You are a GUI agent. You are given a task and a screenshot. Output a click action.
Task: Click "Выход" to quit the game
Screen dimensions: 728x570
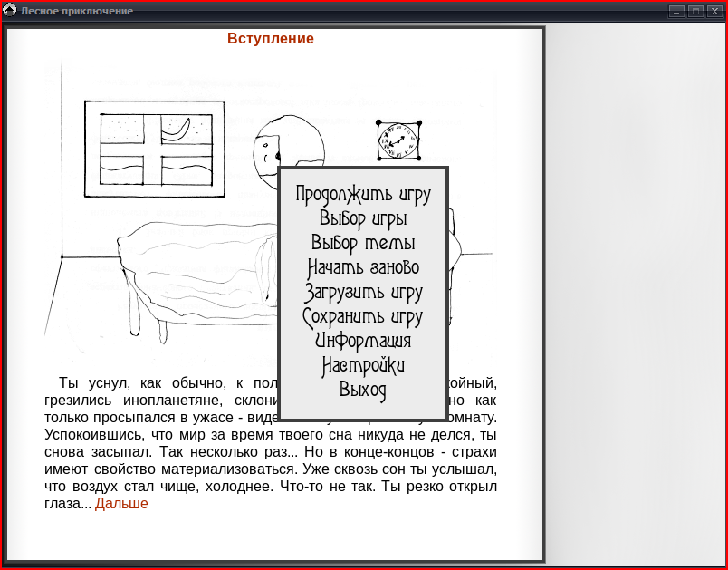[363, 390]
